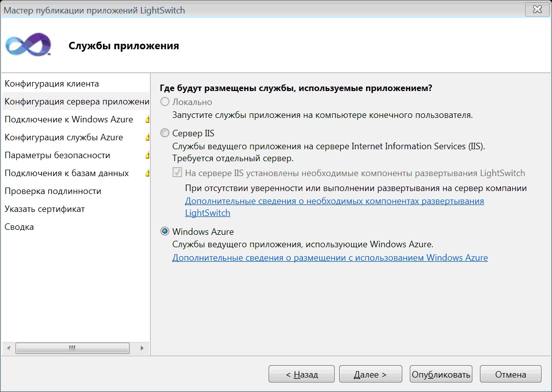Choose the Windows Azure radio button

point(165,231)
